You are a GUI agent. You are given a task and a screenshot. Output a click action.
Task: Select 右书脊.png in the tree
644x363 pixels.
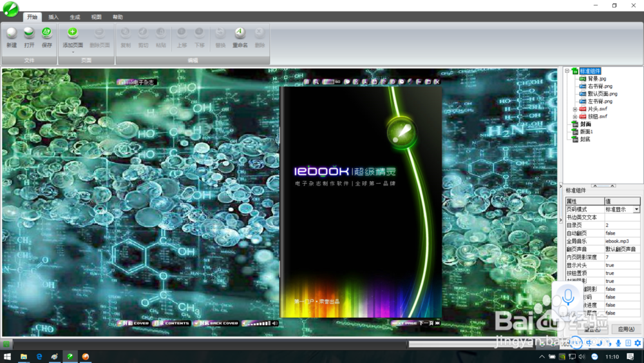600,86
